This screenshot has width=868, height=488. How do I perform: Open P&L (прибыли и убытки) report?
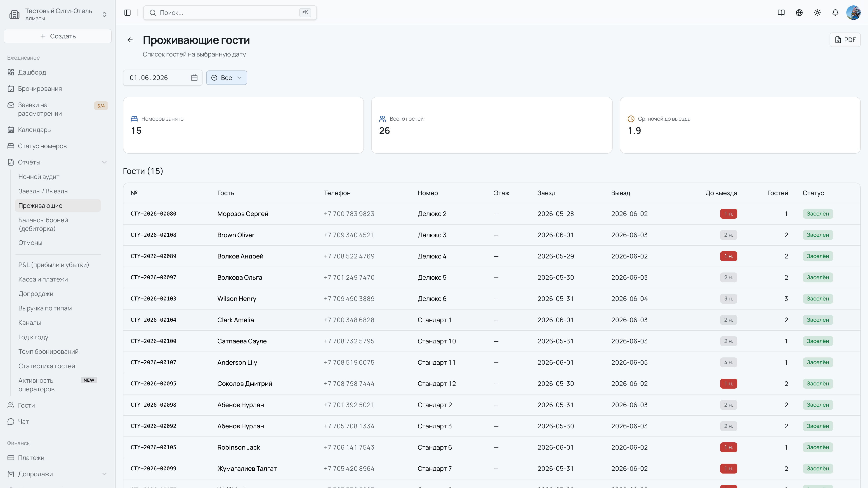pos(54,265)
